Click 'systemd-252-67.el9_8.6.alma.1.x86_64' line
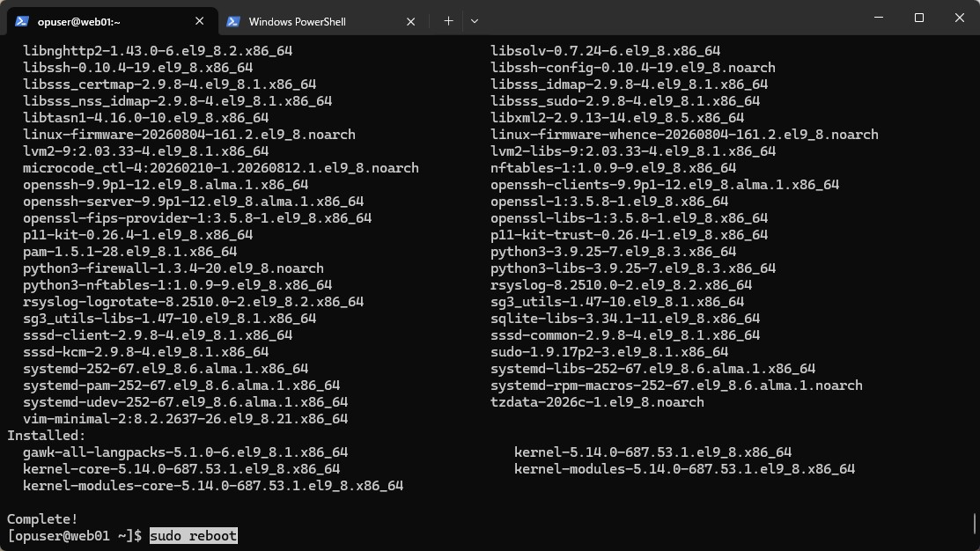Screen dimensions: 980x551 click(x=166, y=369)
